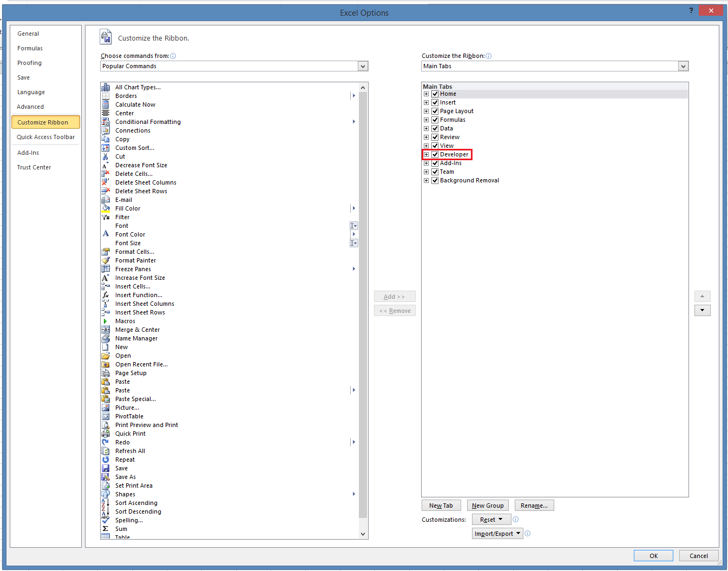The height and width of the screenshot is (571, 728).
Task: Expand the View tab tree node
Action: pos(426,146)
